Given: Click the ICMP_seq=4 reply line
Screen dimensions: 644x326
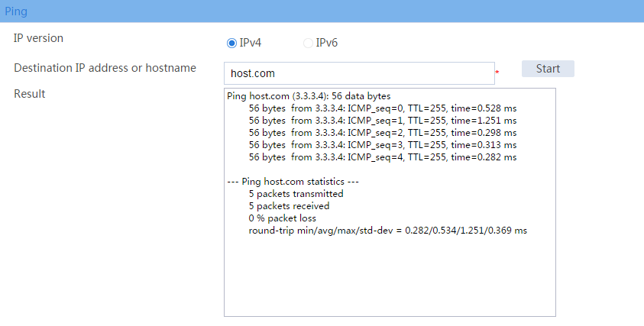Looking at the screenshot, I should [x=383, y=157].
